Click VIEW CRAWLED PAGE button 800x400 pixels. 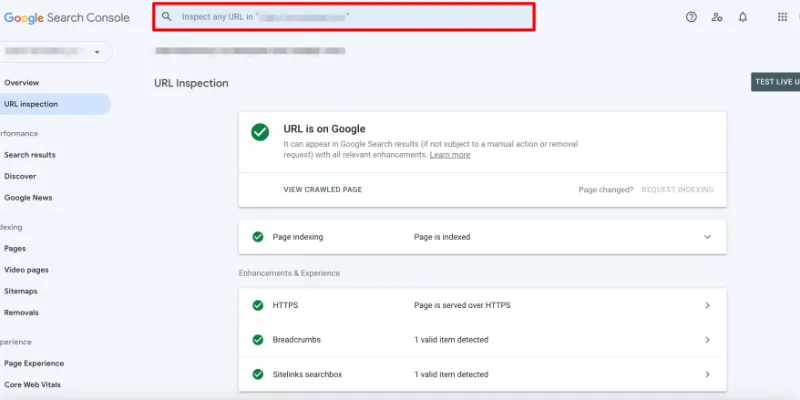click(x=322, y=189)
